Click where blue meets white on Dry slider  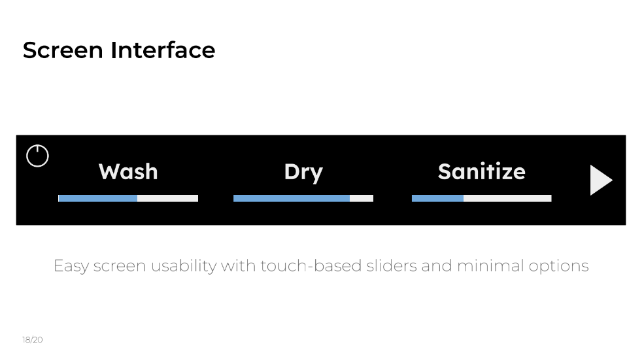pyautogui.click(x=350, y=198)
